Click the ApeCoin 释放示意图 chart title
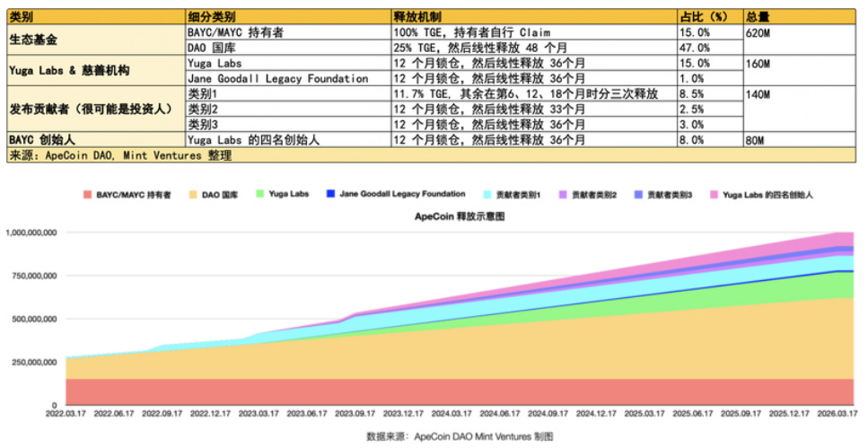Viewport: 868px width, 448px height. pyautogui.click(x=460, y=216)
